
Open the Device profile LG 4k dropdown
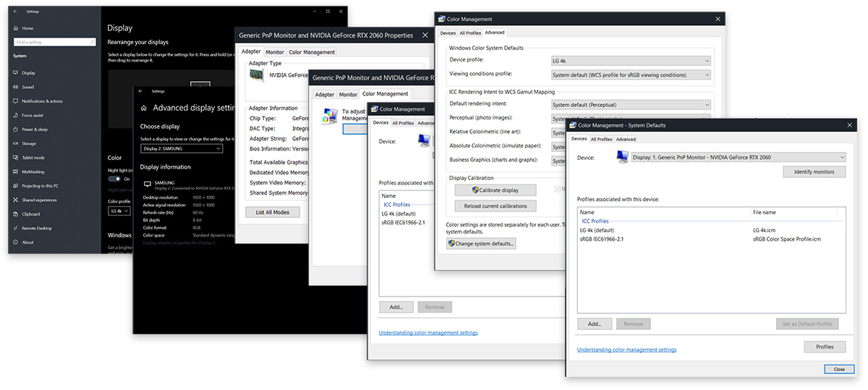[631, 60]
